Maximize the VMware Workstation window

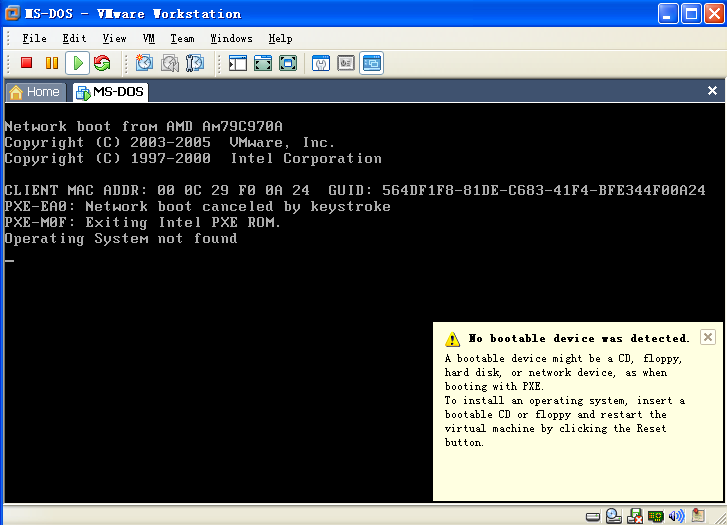[x=691, y=14]
